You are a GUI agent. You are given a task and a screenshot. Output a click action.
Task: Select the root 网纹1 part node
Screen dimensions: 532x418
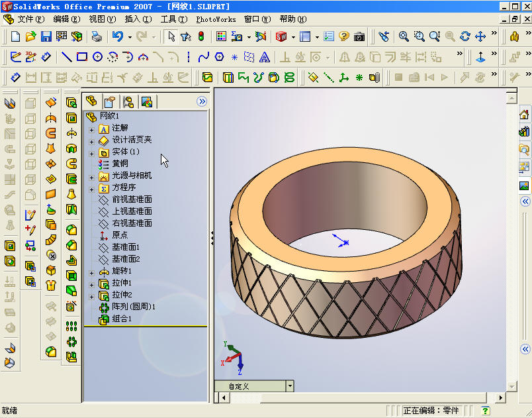tap(109, 116)
